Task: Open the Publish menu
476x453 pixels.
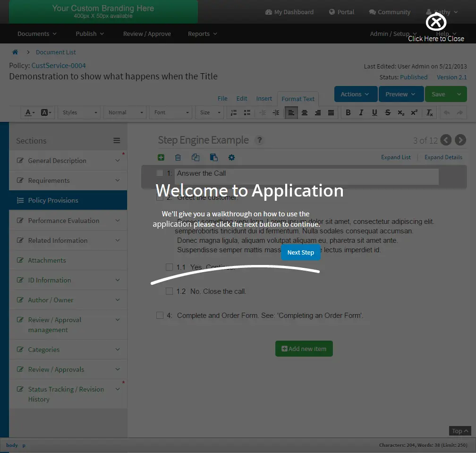Action: pyautogui.click(x=90, y=34)
